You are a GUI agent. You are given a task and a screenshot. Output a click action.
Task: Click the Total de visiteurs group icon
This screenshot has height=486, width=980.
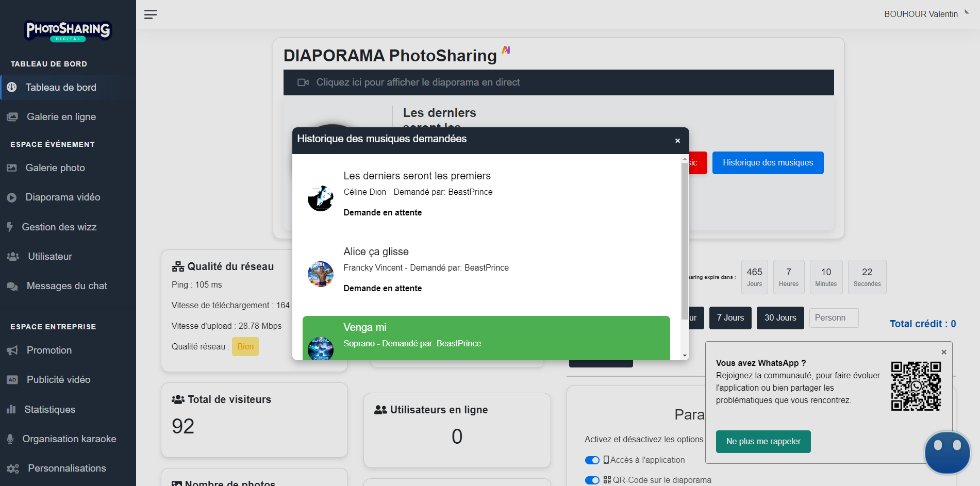click(178, 399)
